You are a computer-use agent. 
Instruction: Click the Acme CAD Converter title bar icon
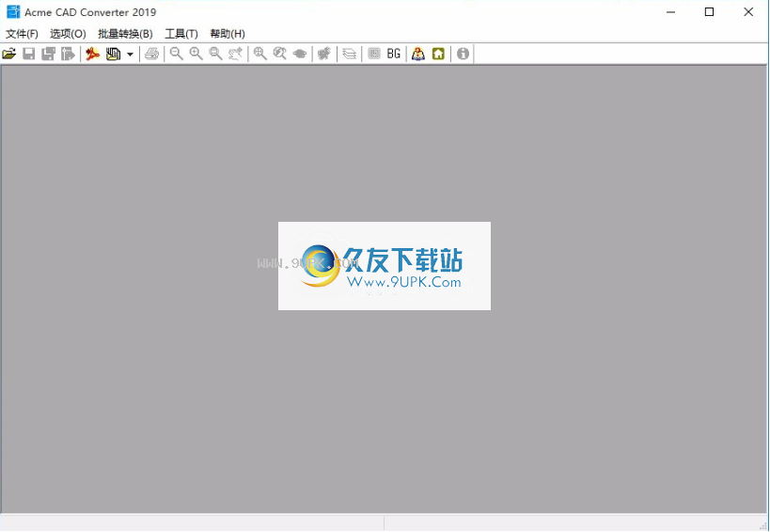coord(13,12)
